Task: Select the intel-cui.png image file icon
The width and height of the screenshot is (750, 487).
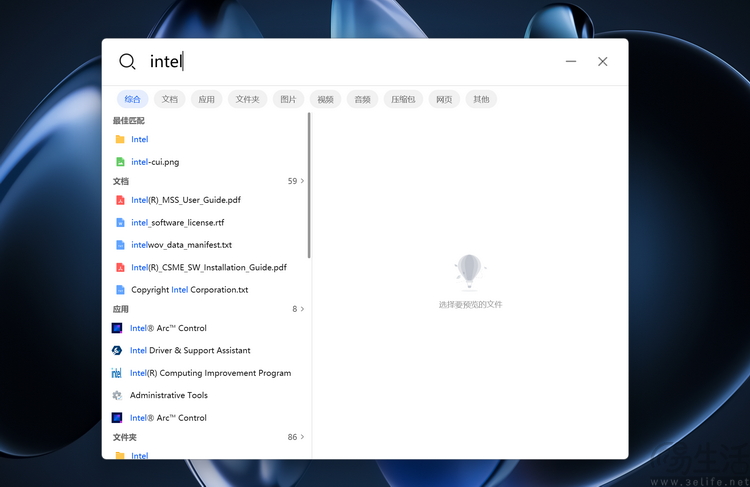Action: click(x=120, y=162)
